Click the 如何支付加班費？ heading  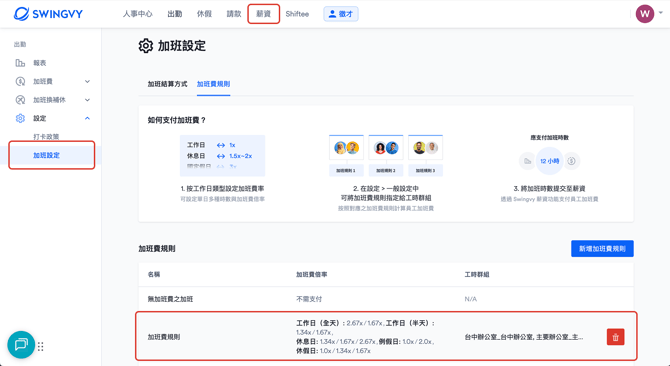point(177,120)
